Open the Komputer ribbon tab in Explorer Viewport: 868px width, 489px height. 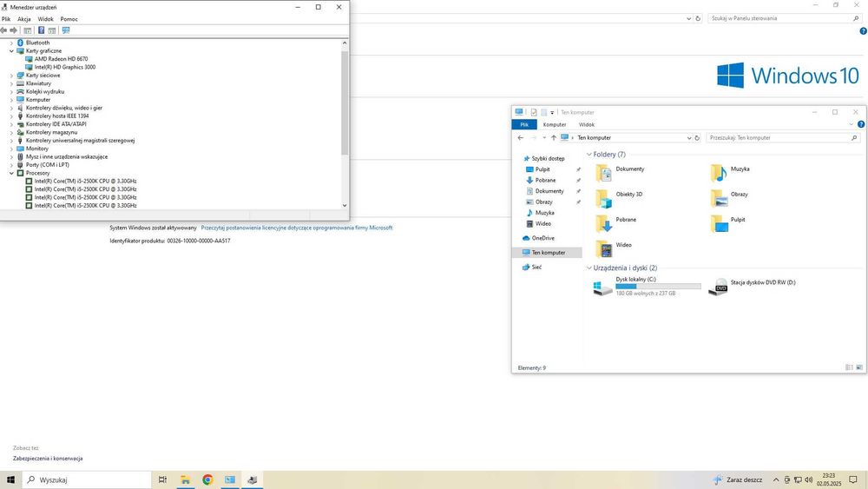[x=555, y=124]
